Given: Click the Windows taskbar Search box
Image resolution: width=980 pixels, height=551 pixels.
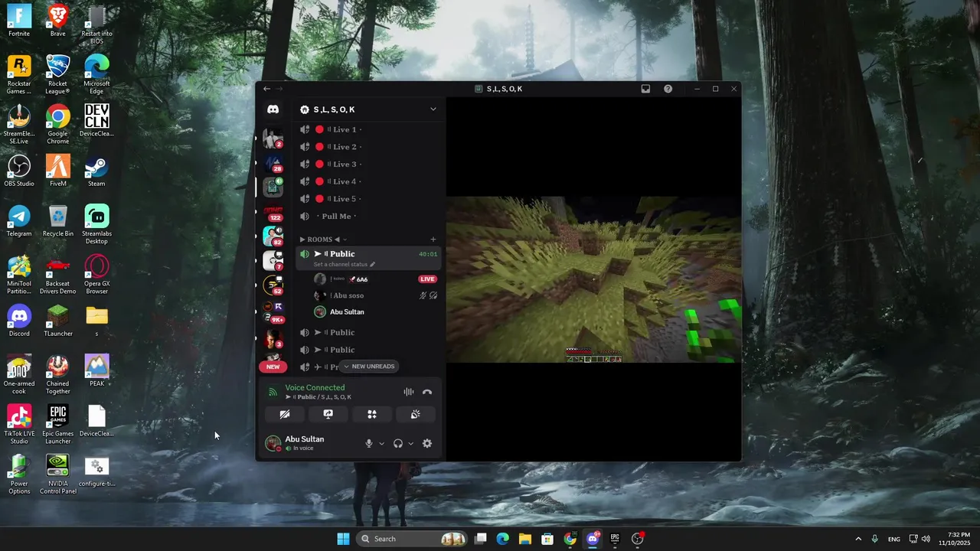Looking at the screenshot, I should point(412,539).
